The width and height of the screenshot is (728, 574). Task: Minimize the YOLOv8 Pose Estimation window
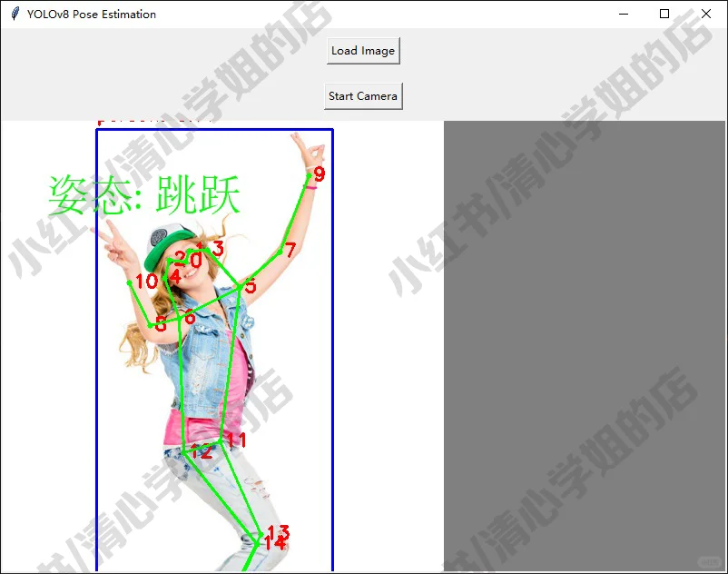[x=624, y=14]
